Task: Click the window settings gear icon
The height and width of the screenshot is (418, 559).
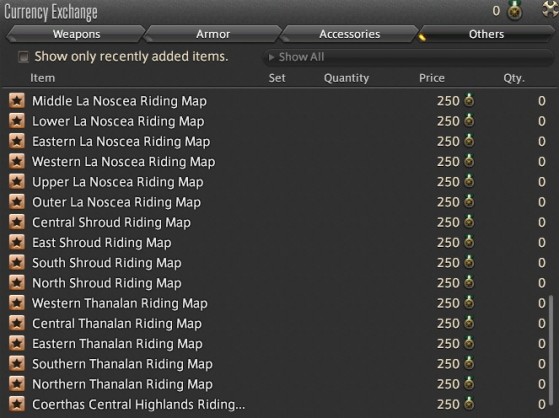Action: [550, 10]
